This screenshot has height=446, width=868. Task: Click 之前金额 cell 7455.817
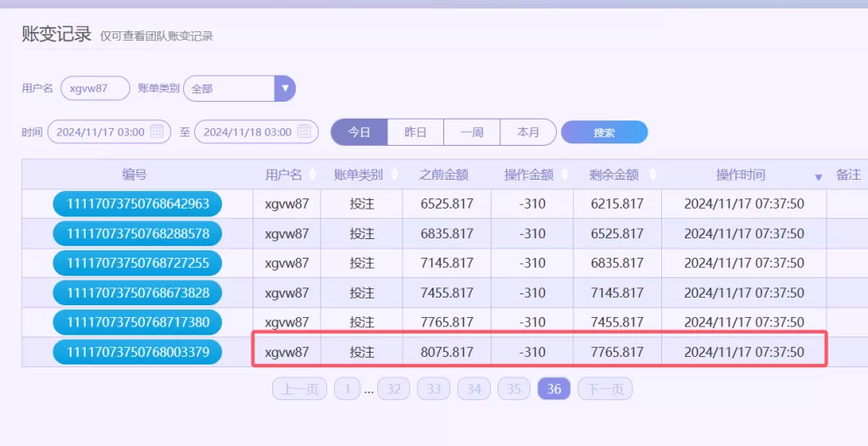click(x=447, y=293)
